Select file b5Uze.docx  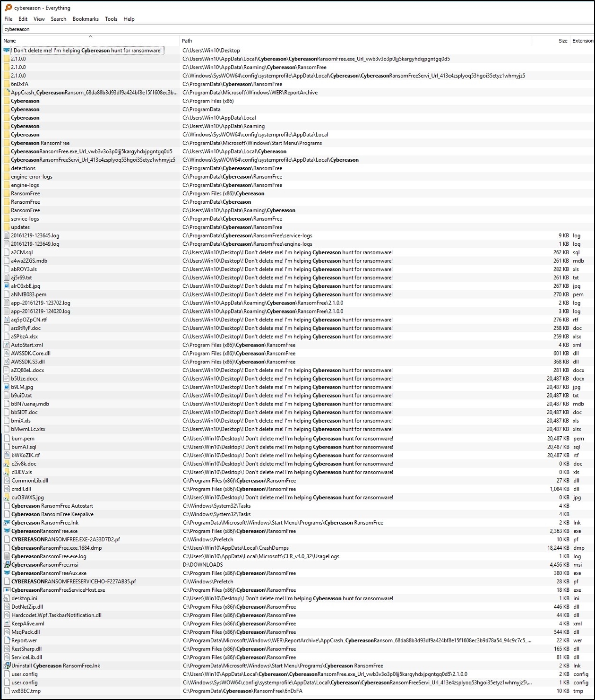(25, 379)
